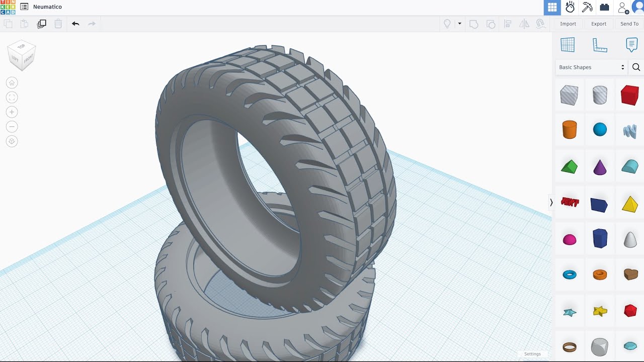The image size is (644, 362).
Task: Select the yellow Pyramid shape
Action: (630, 204)
